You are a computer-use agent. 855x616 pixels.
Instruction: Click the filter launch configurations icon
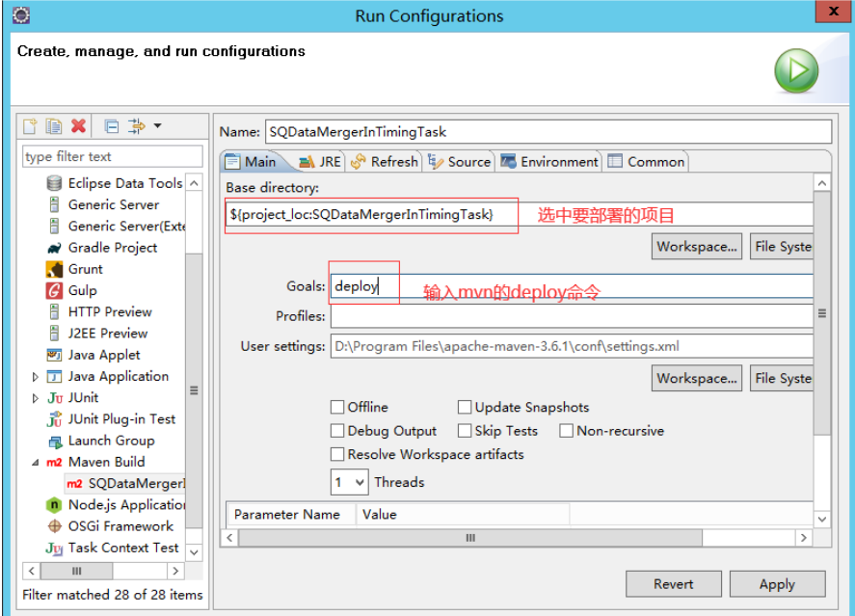coord(136,126)
